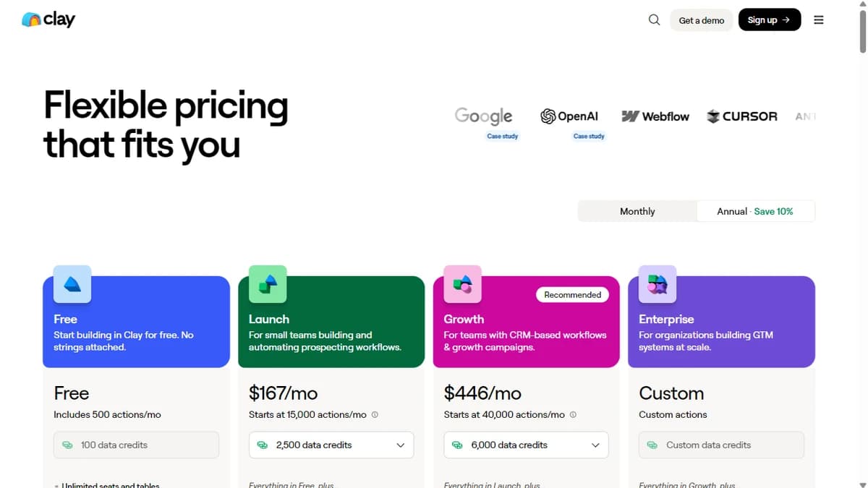This screenshot has width=868, height=488.
Task: Click the pink plan icon on the Growth card
Action: (461, 284)
